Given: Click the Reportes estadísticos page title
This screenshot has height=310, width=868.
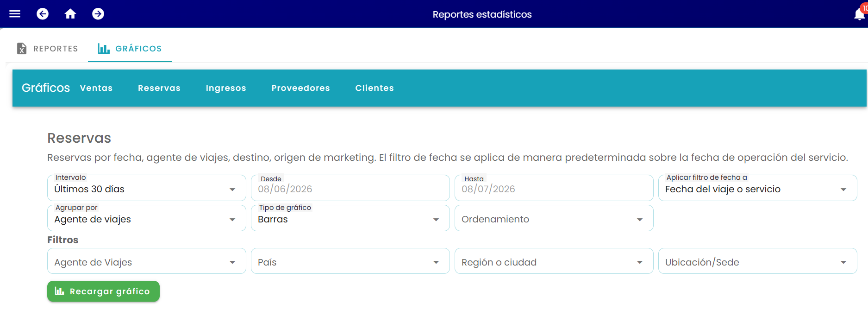Looking at the screenshot, I should pos(482,14).
